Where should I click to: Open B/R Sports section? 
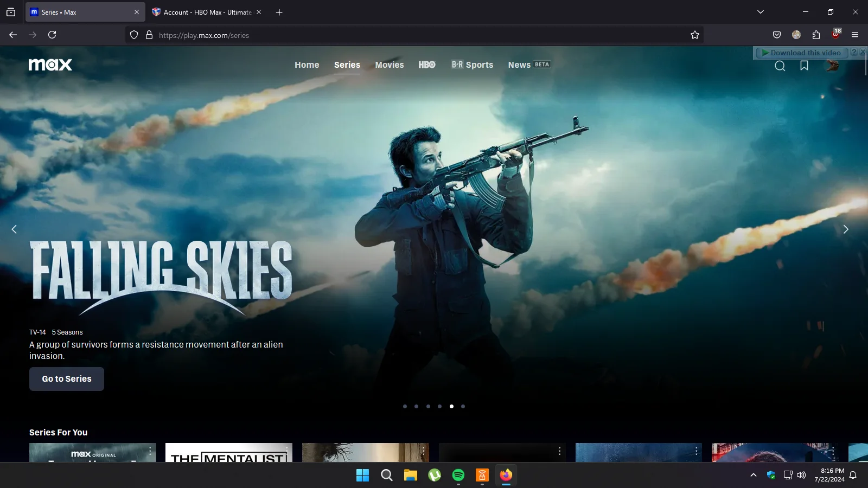pyautogui.click(x=473, y=65)
